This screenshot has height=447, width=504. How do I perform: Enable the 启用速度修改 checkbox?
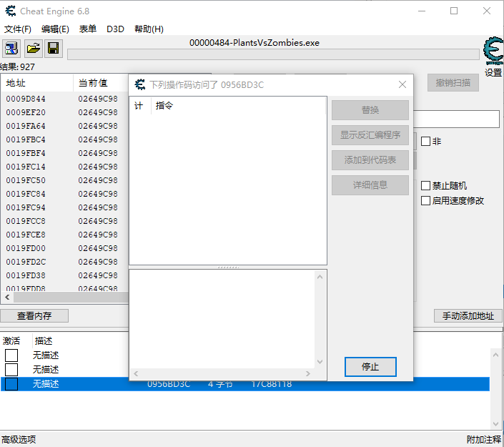[425, 201]
